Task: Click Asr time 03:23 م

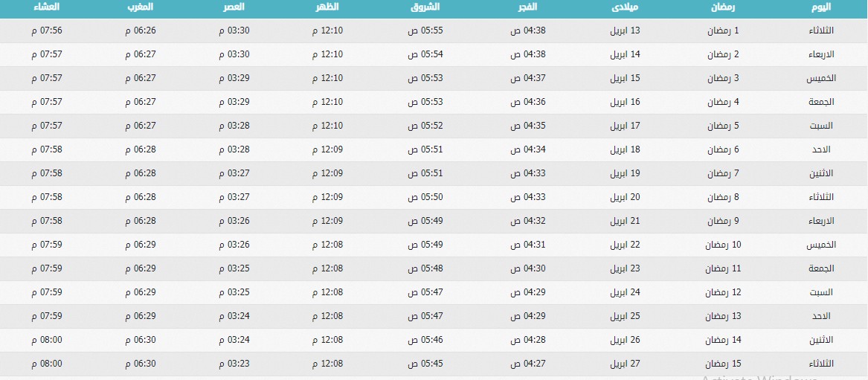Action: tap(234, 364)
